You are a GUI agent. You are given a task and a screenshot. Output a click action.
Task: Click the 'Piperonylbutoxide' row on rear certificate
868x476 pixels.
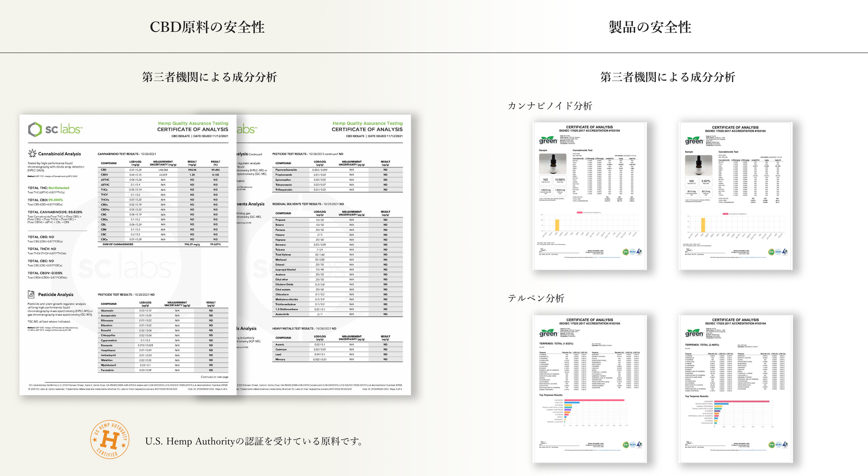pos(338,170)
